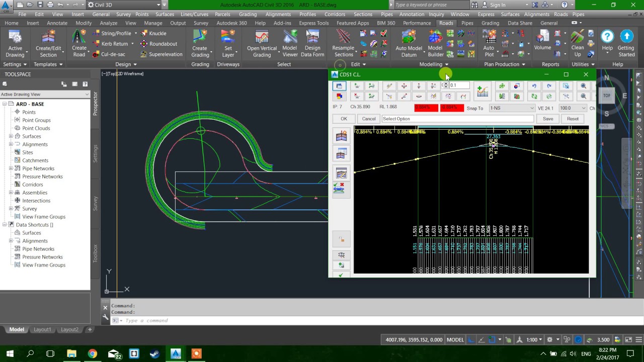Click upper magnifier zoom icon in CDS1 window
Viewport: 644px width, 362px height.
click(x=583, y=86)
